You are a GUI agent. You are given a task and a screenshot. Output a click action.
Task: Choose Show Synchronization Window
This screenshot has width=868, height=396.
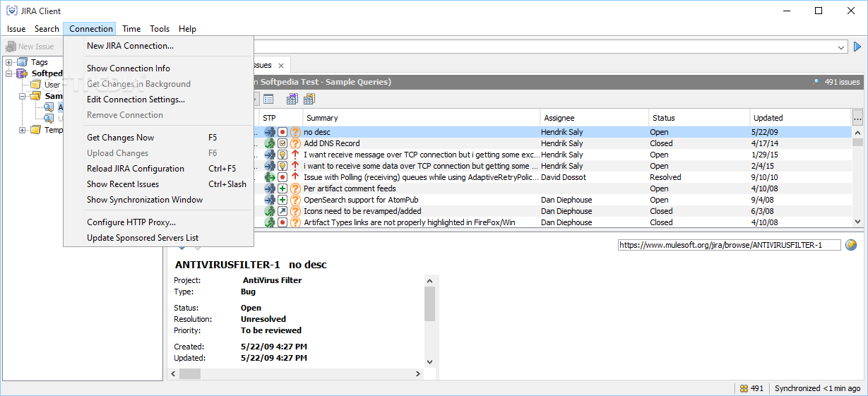point(158,200)
